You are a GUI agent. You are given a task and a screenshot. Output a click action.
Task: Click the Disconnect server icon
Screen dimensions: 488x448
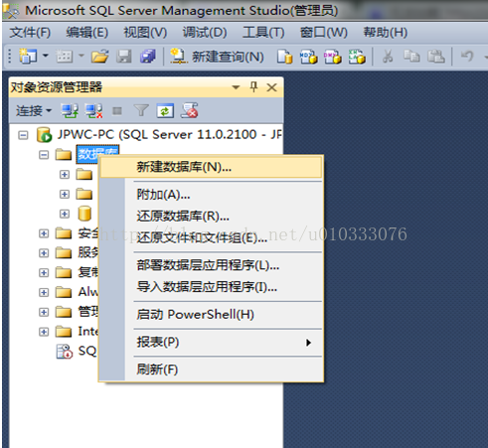(93, 110)
